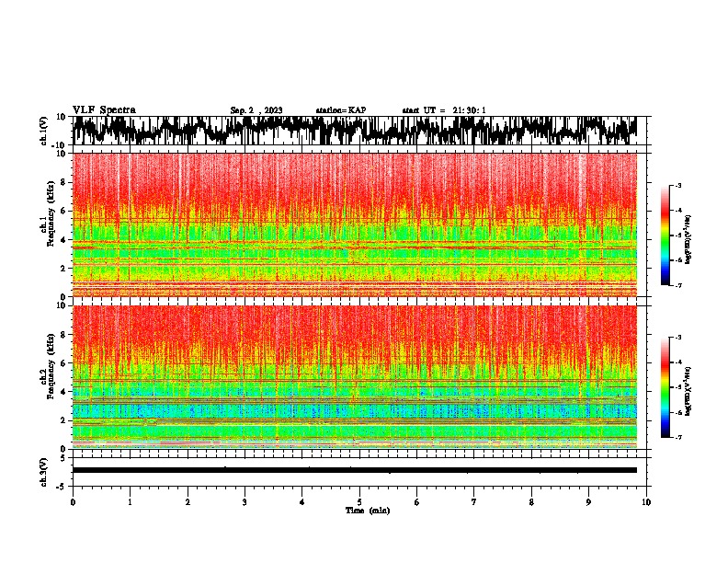Click the "Time (min)" axis label
The height and width of the screenshot is (563, 728).
(368, 511)
